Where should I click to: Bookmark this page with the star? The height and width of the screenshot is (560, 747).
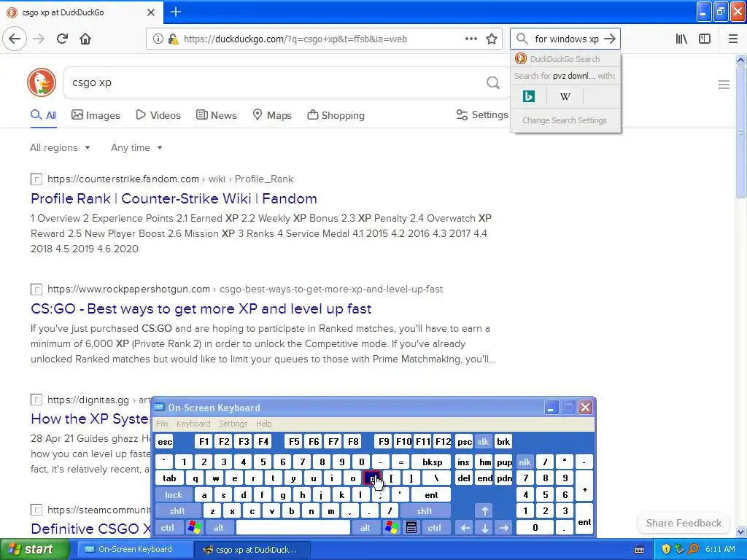pyautogui.click(x=492, y=39)
